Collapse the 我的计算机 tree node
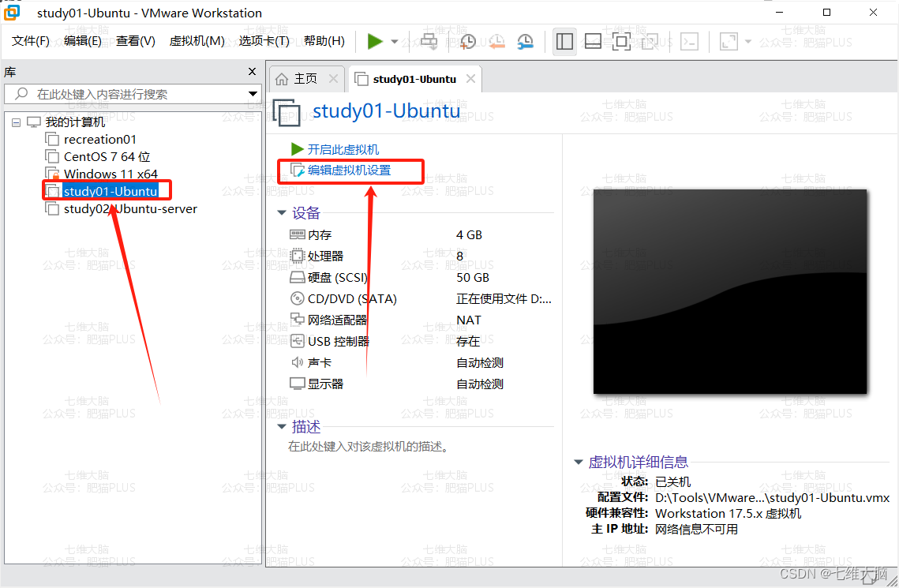This screenshot has width=899, height=588. point(16,122)
